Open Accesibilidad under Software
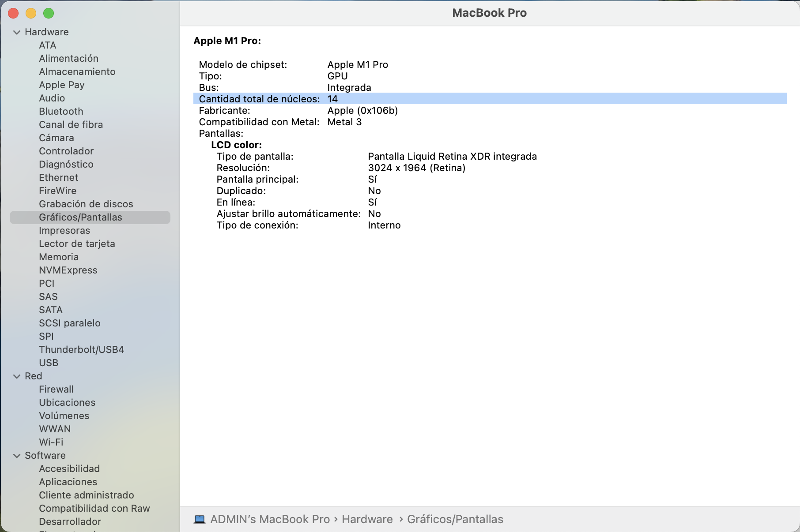Screen dimensions: 800x532 coord(69,468)
